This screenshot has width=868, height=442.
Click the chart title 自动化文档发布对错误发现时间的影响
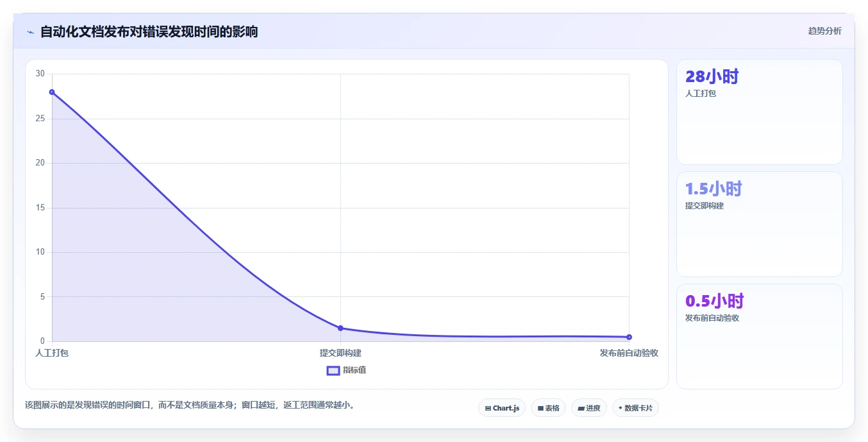[x=149, y=31]
